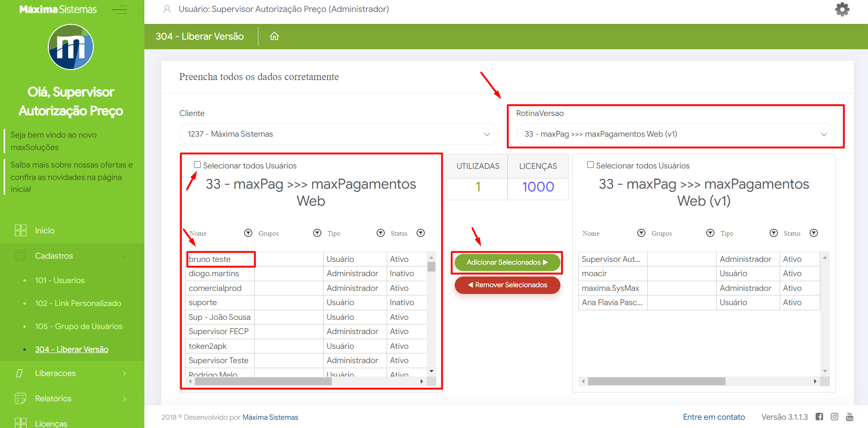Click the Remover Selecionados button
Screen dimensions: 868x428
[x=507, y=285]
